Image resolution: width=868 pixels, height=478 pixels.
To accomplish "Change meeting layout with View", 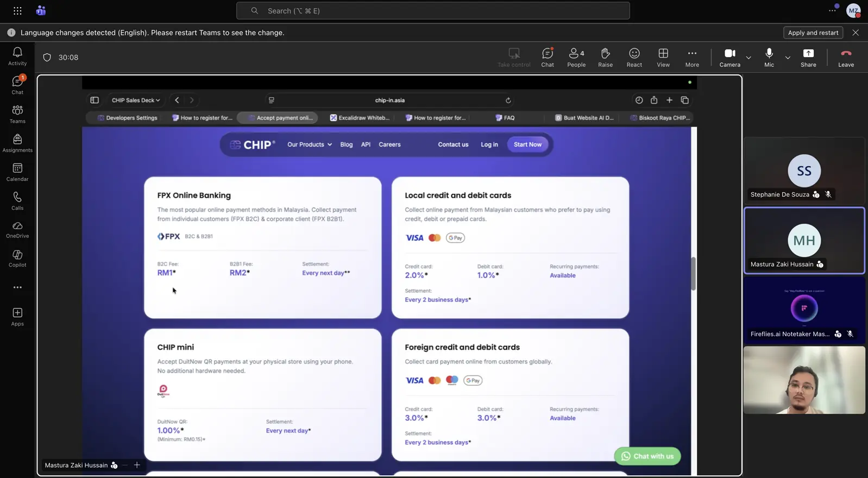I will (x=663, y=57).
